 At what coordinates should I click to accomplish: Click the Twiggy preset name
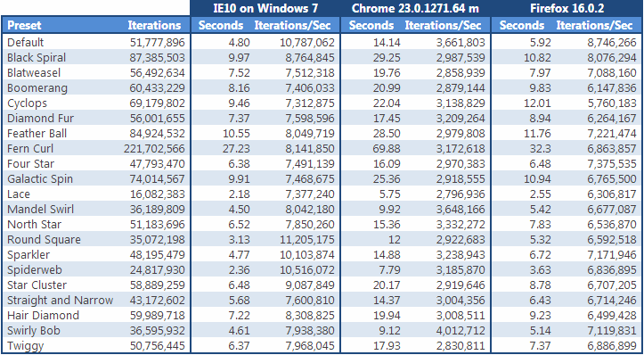pyautogui.click(x=26, y=346)
